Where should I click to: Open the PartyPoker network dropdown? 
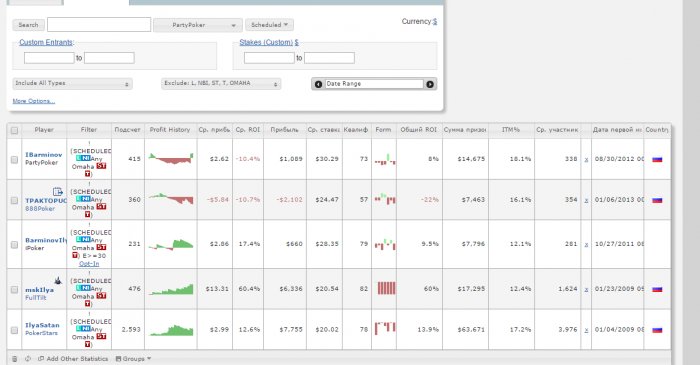[198, 25]
